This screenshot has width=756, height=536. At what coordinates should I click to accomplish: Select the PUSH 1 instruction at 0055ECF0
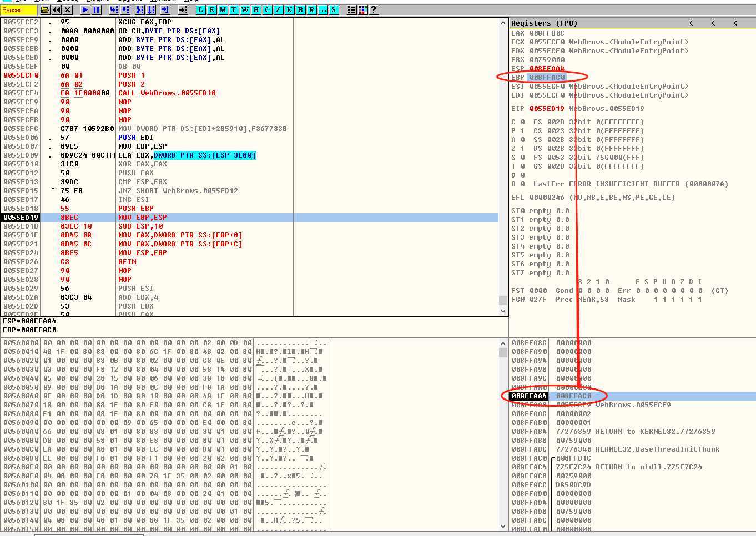pyautogui.click(x=131, y=75)
